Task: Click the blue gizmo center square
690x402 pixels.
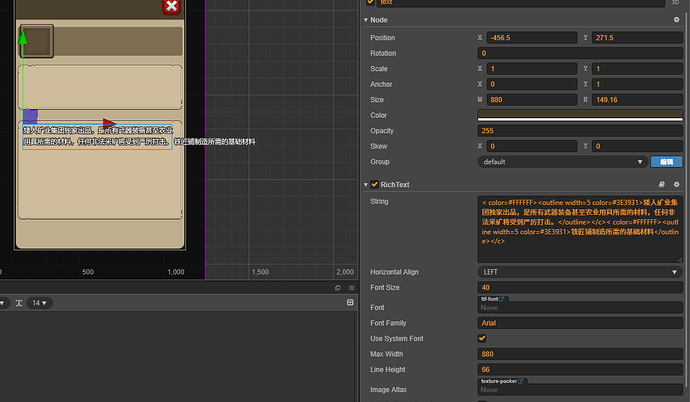Action: pos(31,116)
